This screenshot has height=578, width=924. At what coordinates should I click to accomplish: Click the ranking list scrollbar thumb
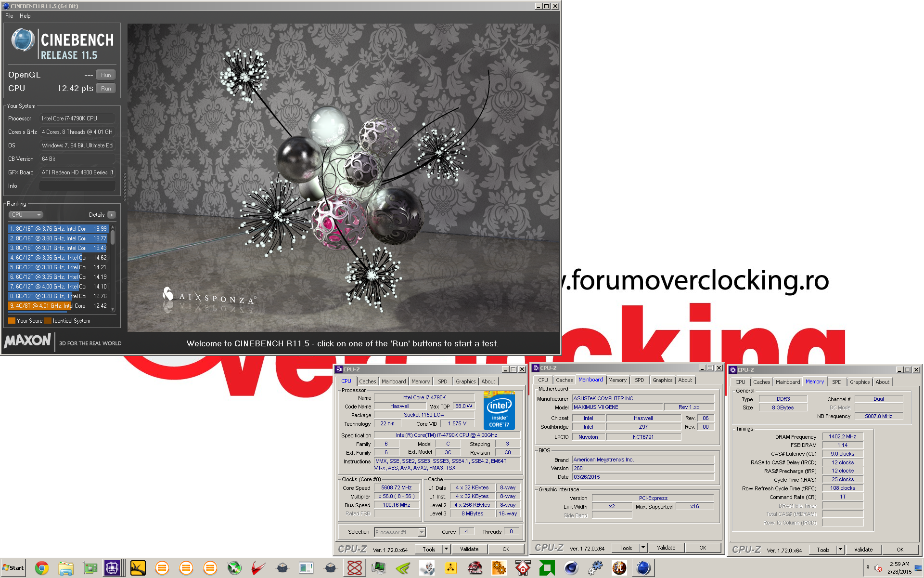(x=113, y=237)
